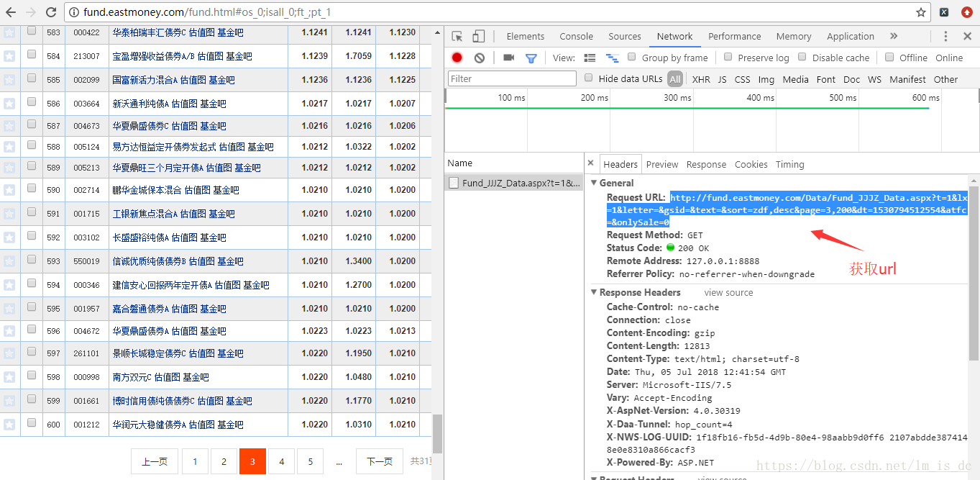
Task: Filter requests by JS type
Action: pyautogui.click(x=722, y=79)
